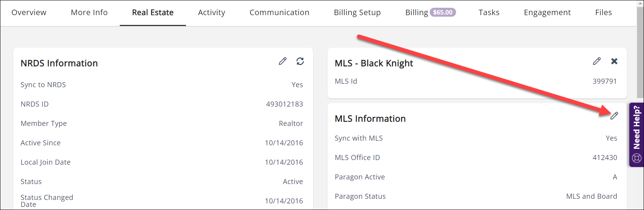The image size is (644, 210).
Task: Edit the MLS - Black Knight card
Action: coord(597,61)
